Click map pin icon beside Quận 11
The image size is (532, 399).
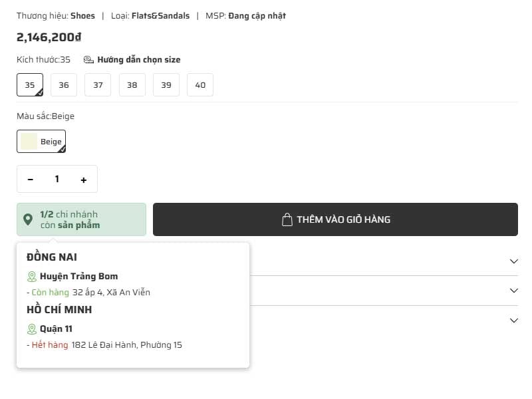31,329
